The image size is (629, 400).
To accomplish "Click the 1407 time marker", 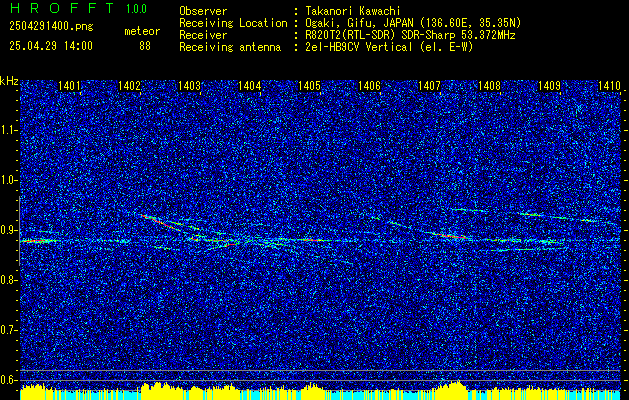I will [x=429, y=85].
